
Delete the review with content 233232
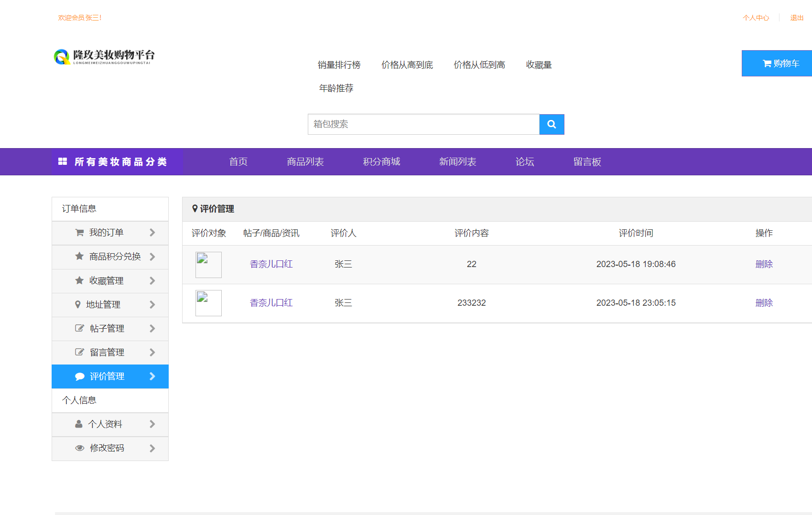click(x=764, y=303)
